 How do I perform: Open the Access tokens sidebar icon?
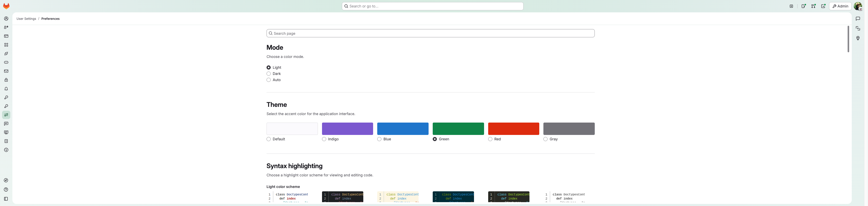pyautogui.click(x=6, y=63)
